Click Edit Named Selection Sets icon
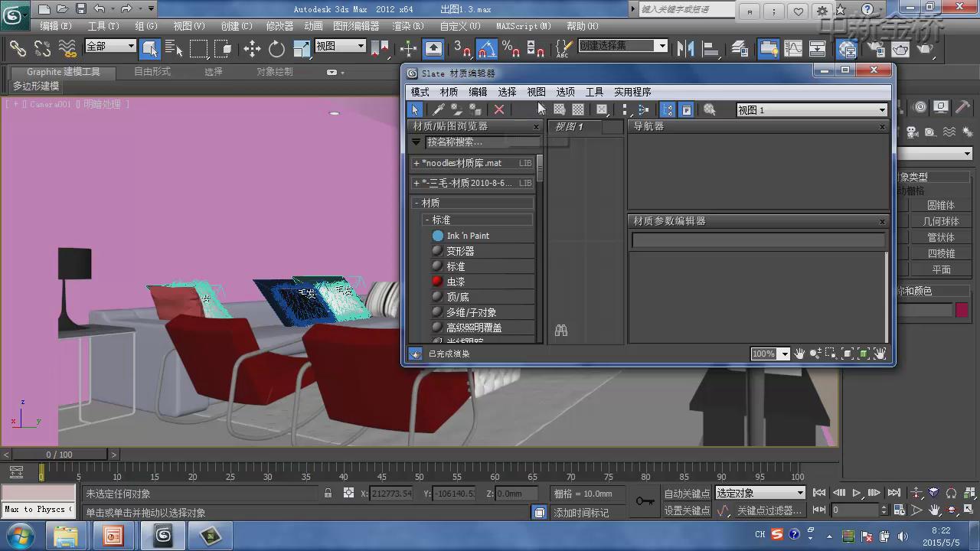Screen dimensions: 980x551 pyautogui.click(x=563, y=48)
